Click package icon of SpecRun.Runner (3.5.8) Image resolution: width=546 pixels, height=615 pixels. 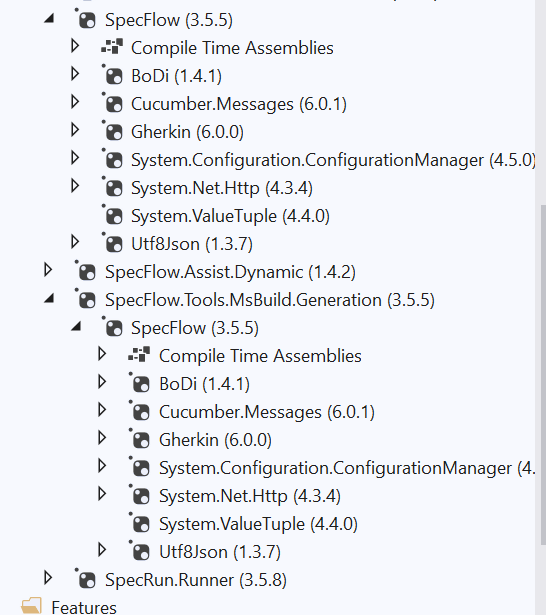coord(86,579)
